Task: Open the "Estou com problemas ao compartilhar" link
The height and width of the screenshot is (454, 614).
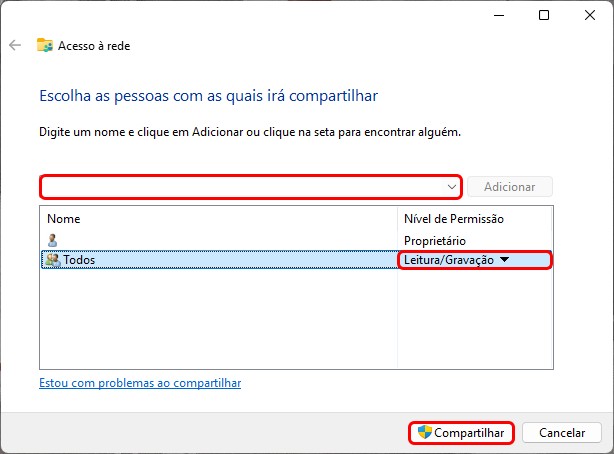Action: pos(140,383)
